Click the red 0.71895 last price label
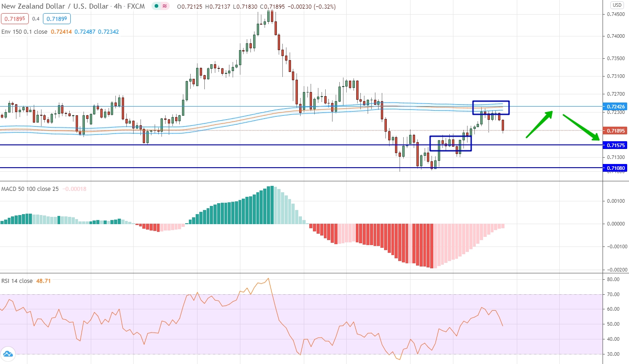629x364 pixels. pos(616,131)
